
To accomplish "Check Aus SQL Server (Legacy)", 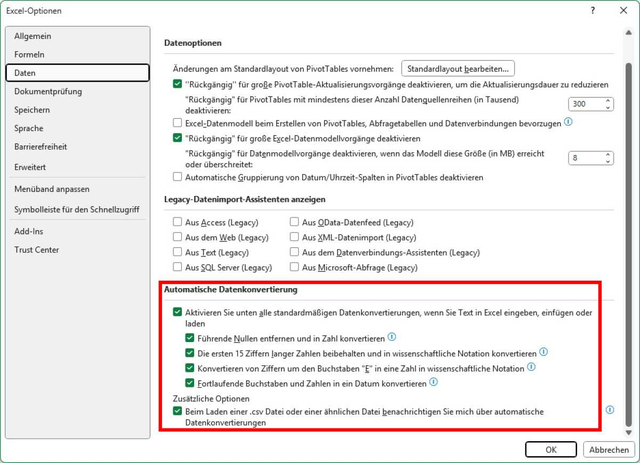I will point(177,267).
